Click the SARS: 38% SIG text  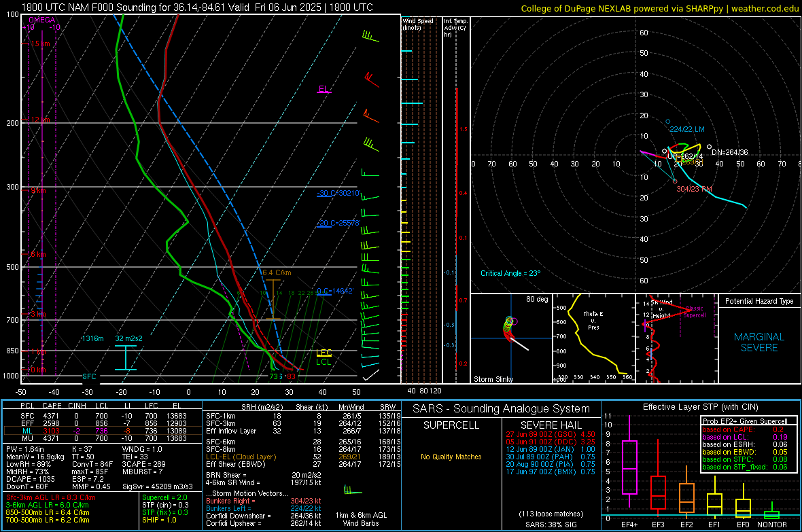(x=551, y=525)
